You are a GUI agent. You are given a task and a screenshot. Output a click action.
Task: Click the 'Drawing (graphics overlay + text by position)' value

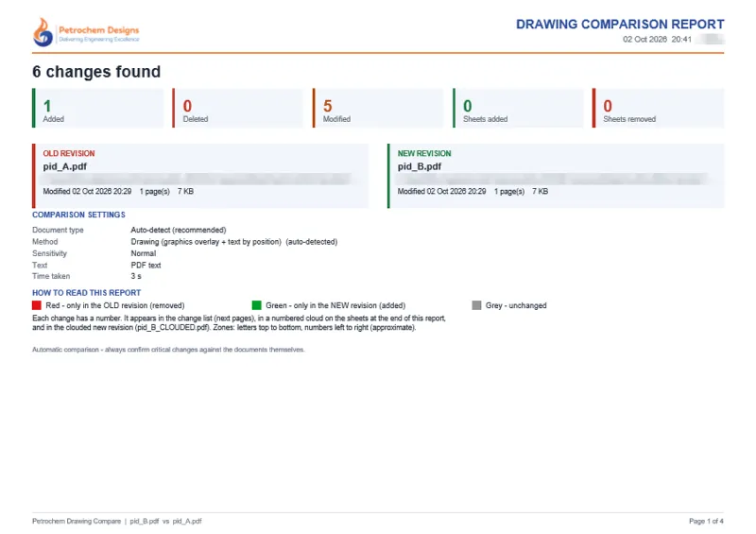(x=206, y=242)
